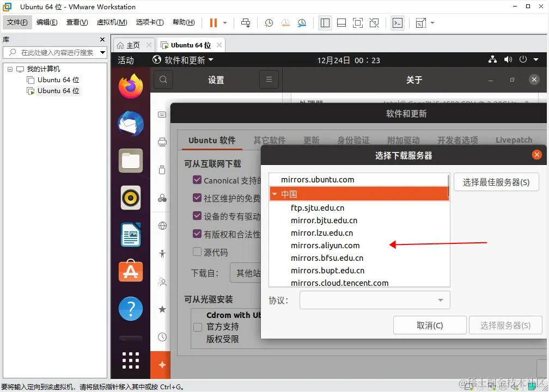Open Ubuntu Software from the dock

click(131, 271)
